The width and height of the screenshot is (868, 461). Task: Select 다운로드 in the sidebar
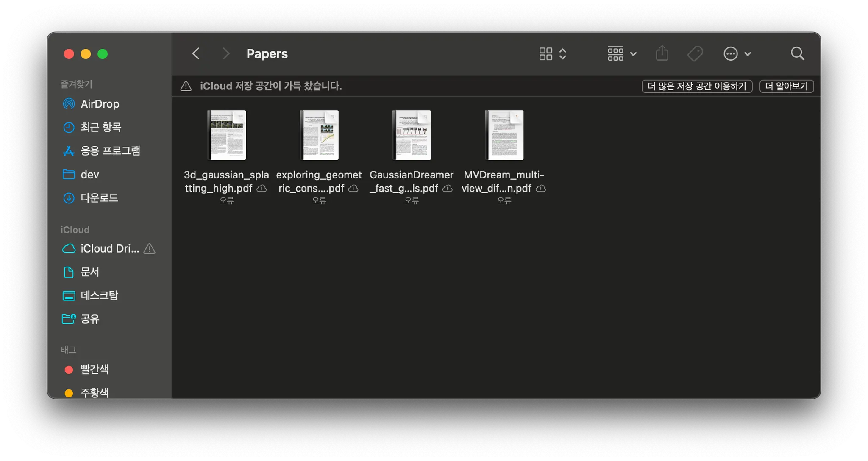[x=99, y=198]
